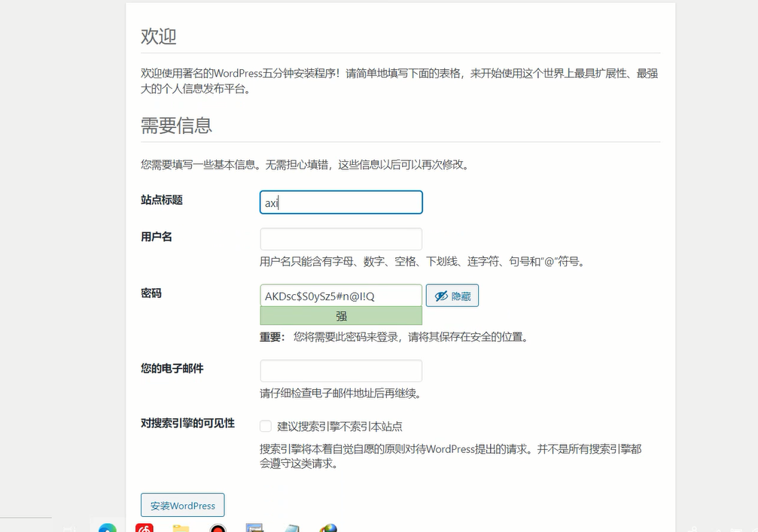Viewport: 758px width, 532px height.
Task: Click the green 强 password strength bar
Action: (x=341, y=316)
